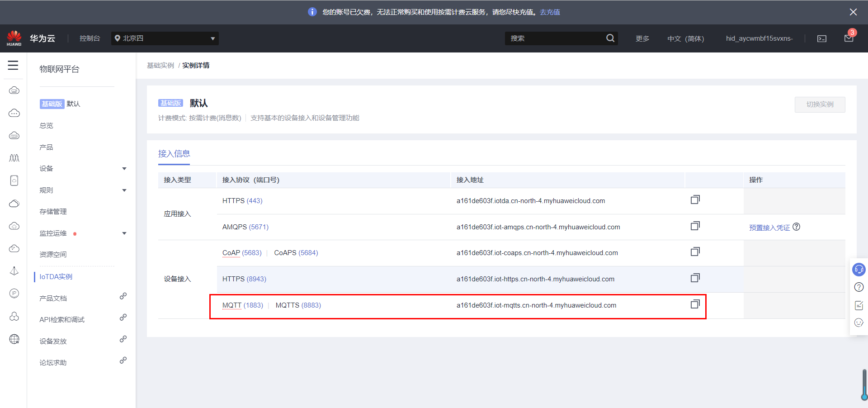
Task: Open the customer service headset icon
Action: coord(859,270)
